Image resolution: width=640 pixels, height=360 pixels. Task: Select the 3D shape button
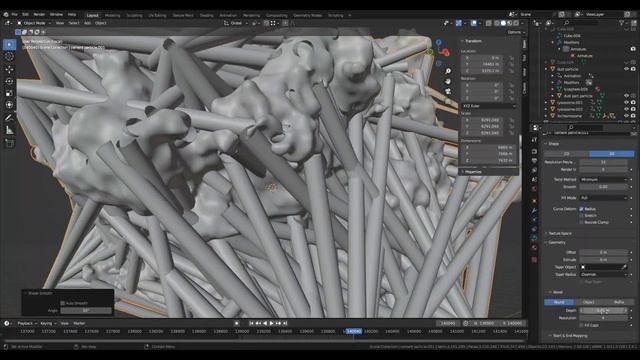point(611,153)
